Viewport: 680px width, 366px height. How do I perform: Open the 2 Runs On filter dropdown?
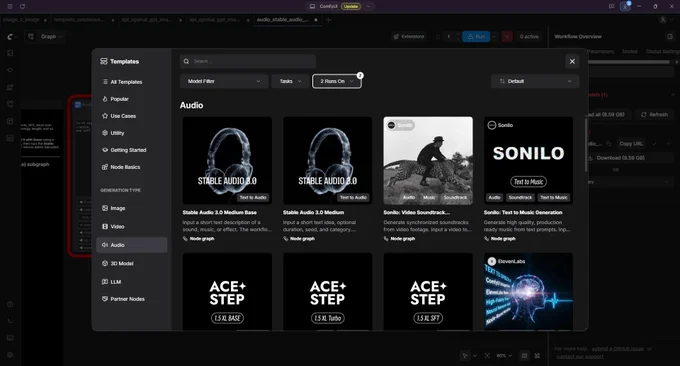(337, 81)
